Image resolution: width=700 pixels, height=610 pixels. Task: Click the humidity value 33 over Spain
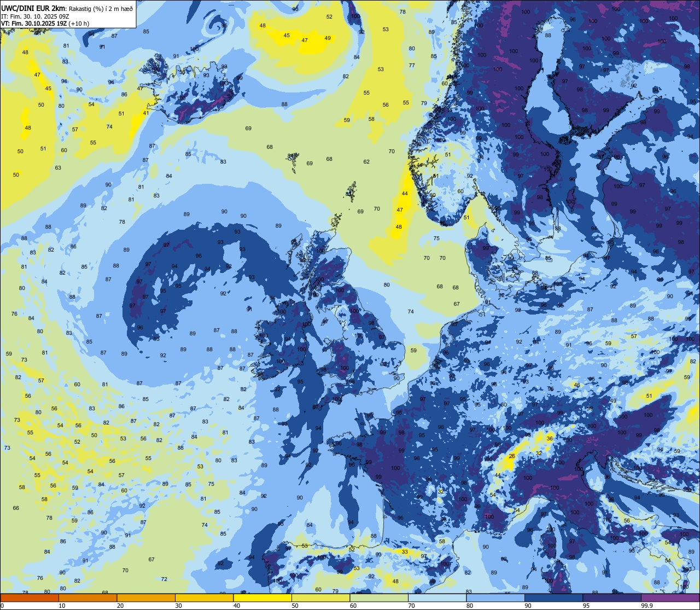405,551
